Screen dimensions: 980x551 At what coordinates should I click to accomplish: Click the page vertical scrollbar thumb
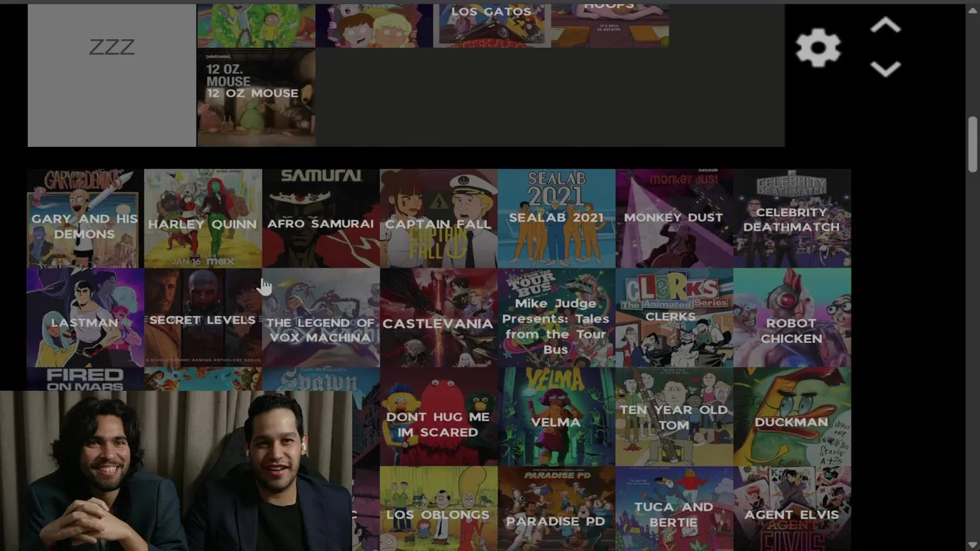point(972,145)
